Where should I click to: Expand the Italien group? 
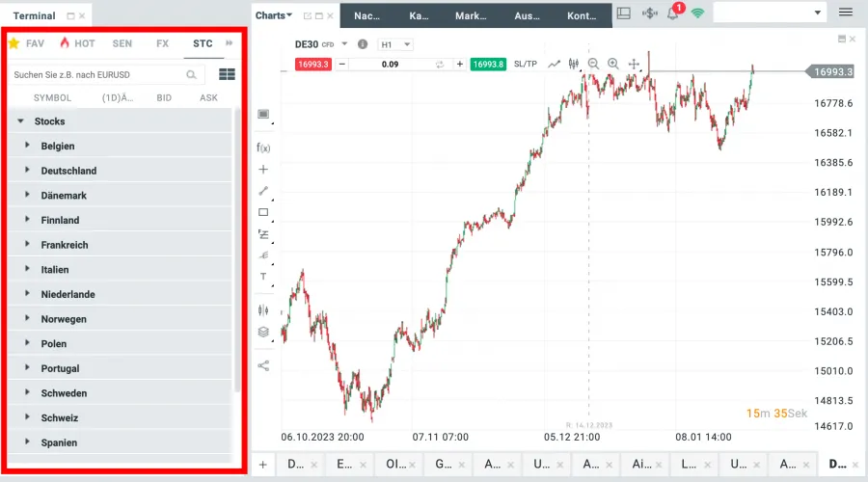27,268
